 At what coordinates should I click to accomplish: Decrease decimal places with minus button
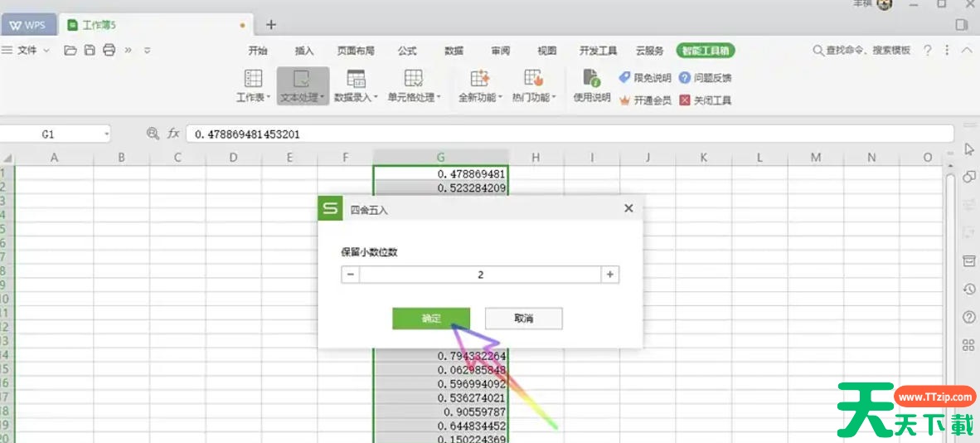point(351,275)
